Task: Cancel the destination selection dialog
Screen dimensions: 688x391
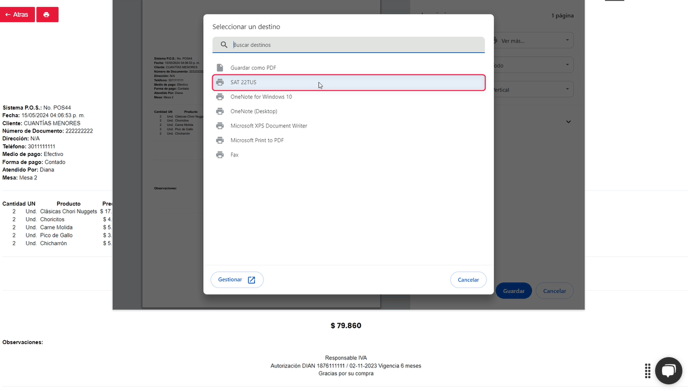Action: click(468, 280)
